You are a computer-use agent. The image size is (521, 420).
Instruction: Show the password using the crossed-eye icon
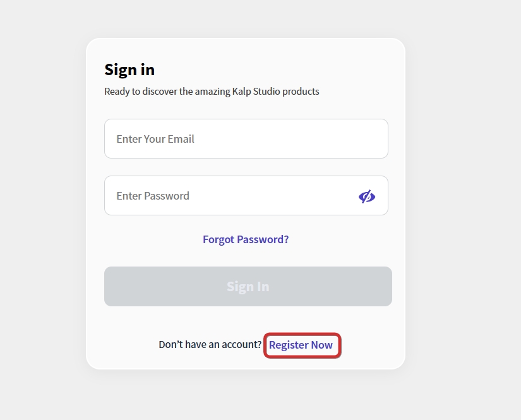pyautogui.click(x=367, y=196)
